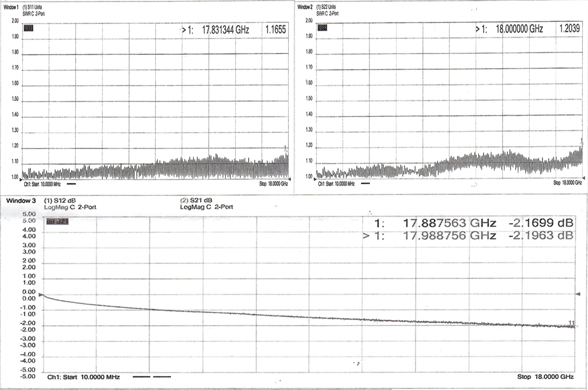Click the left reference level arrow in Window 3
The image size is (588, 390).
[41, 295]
